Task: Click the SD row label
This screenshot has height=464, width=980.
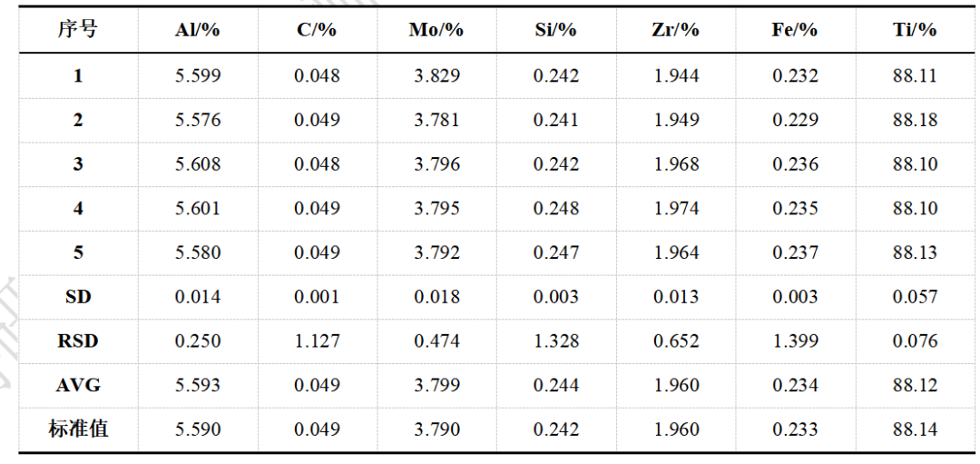Action: (x=78, y=297)
